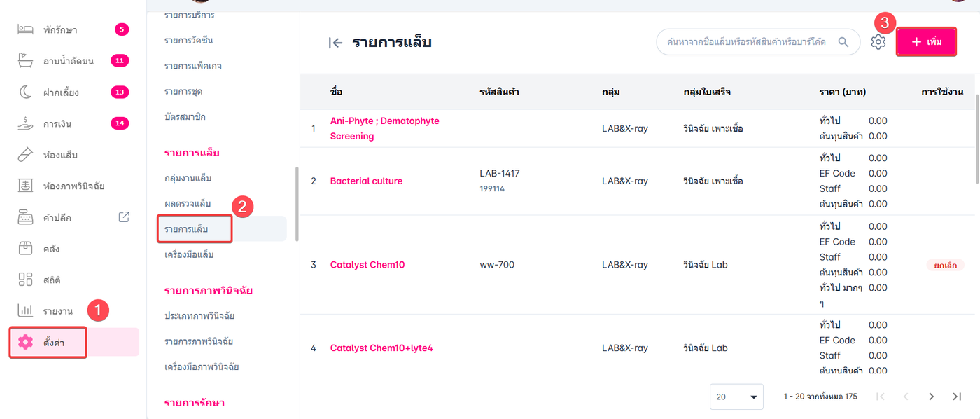Click the bed icon for พักรักษา
The image size is (980, 419).
coord(25,29)
